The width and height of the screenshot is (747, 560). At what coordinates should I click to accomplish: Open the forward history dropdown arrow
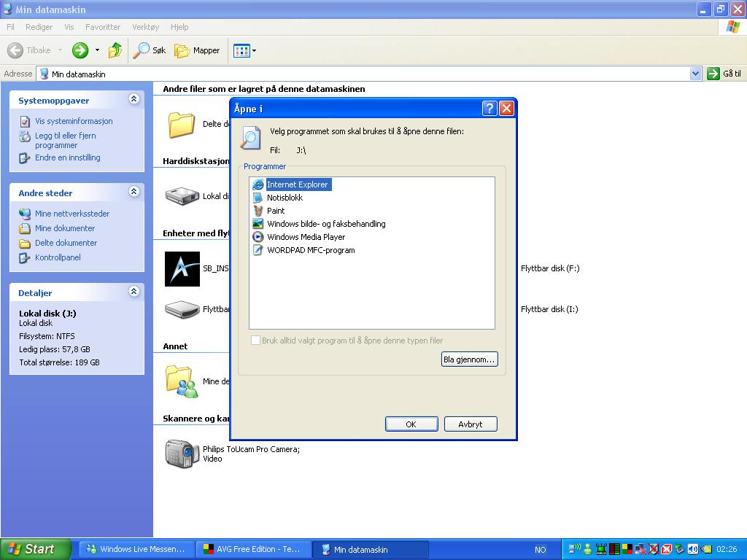coord(97,50)
